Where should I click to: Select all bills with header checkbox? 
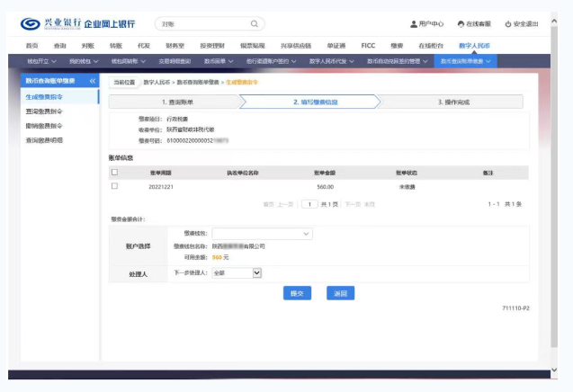point(113,172)
